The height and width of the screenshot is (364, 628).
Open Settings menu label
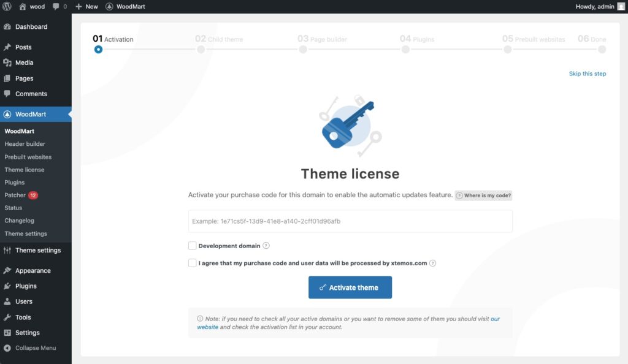(x=27, y=332)
